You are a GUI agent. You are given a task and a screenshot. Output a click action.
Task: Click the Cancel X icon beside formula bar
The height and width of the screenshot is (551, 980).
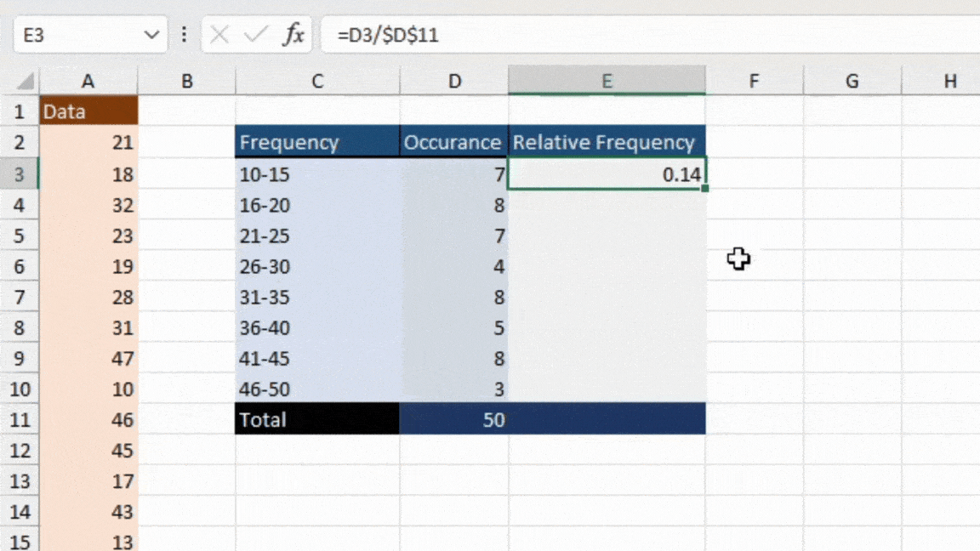click(x=219, y=35)
